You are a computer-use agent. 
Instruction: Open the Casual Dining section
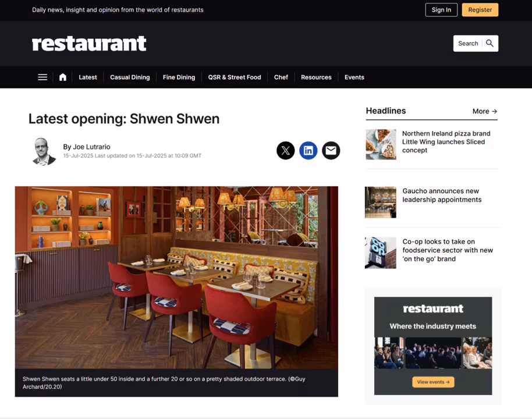pos(130,77)
